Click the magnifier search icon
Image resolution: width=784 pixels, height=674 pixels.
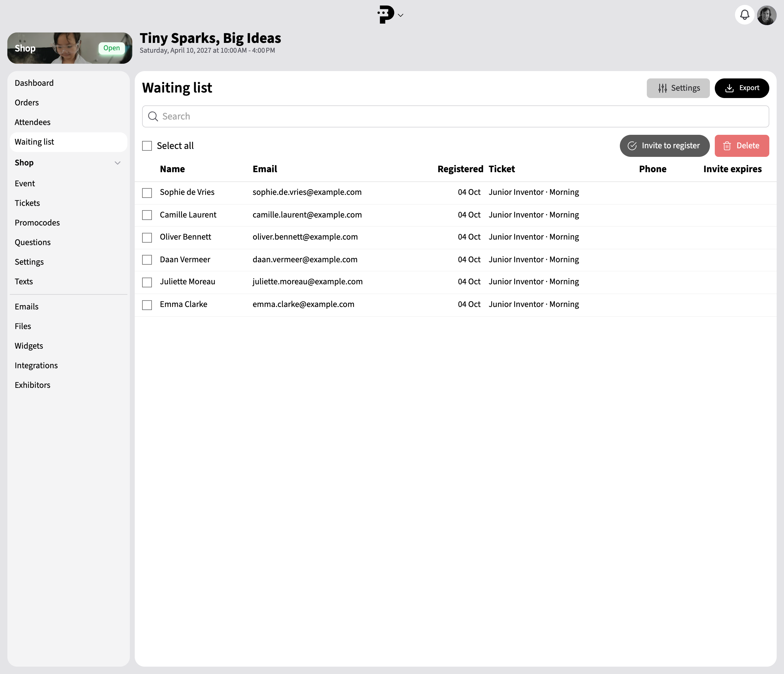(x=153, y=116)
